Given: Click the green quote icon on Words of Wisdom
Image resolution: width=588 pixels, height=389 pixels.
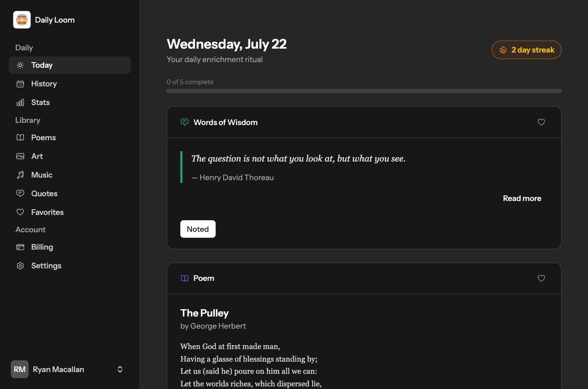Looking at the screenshot, I should coord(185,122).
